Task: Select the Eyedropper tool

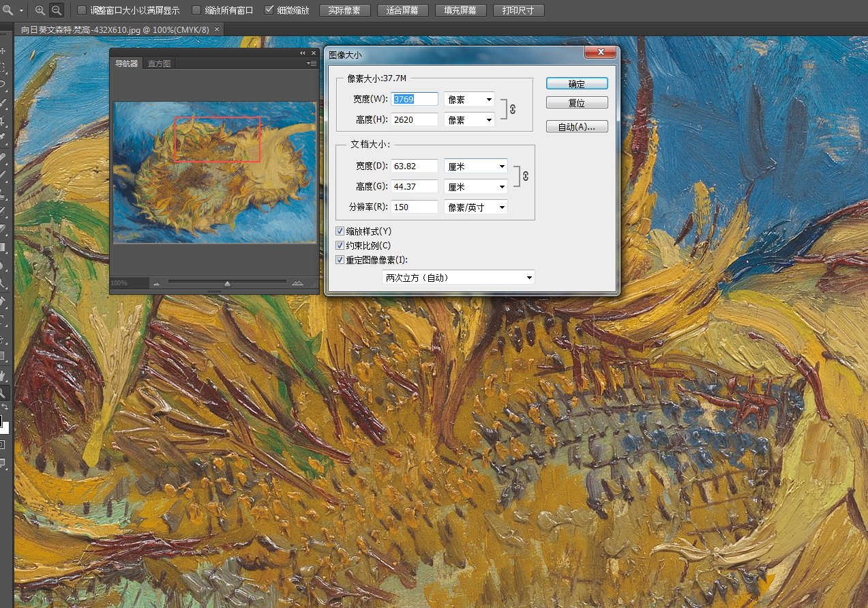Action: tap(3, 139)
